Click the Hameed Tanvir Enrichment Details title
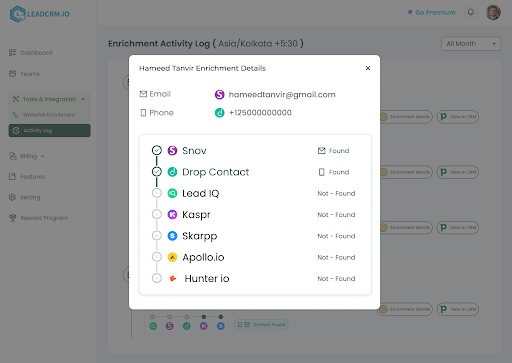 click(202, 68)
